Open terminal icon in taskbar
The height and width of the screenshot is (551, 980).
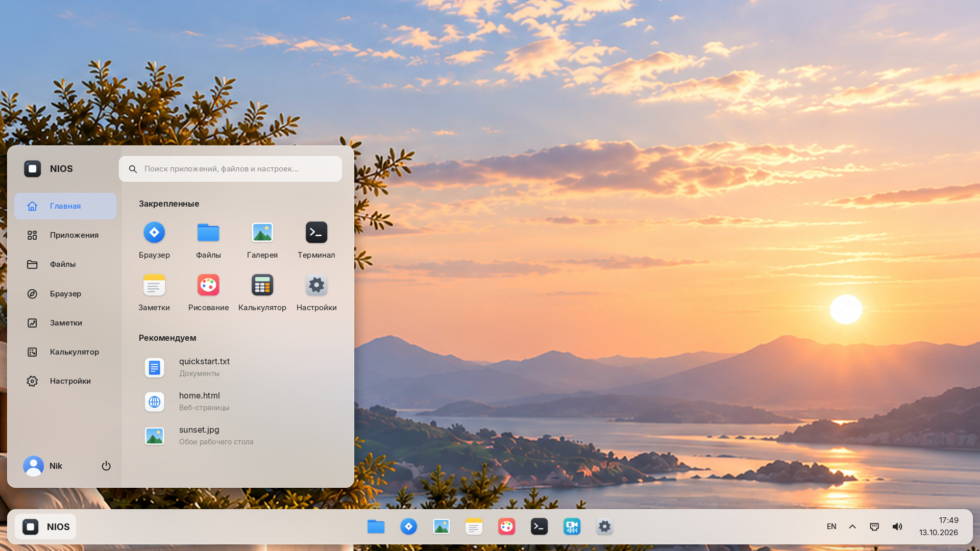coord(540,527)
